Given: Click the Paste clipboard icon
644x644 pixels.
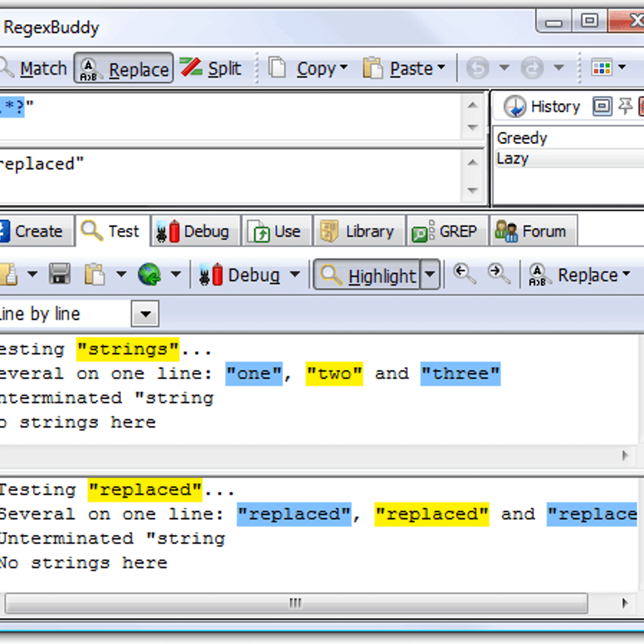Looking at the screenshot, I should [373, 68].
